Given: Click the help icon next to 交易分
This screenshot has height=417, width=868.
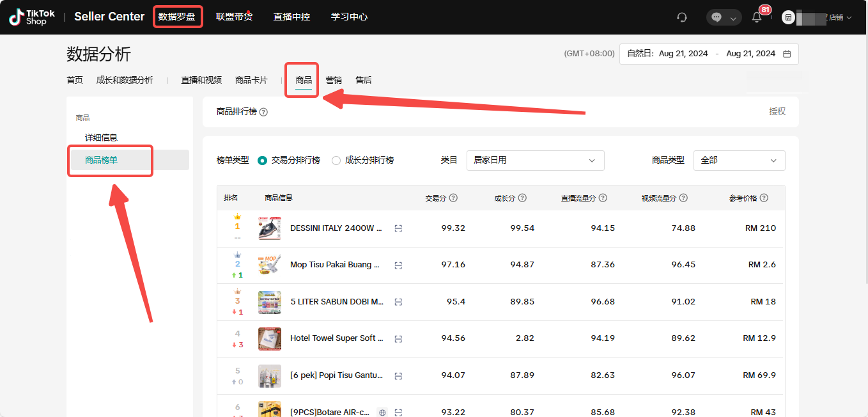Looking at the screenshot, I should pyautogui.click(x=453, y=198).
